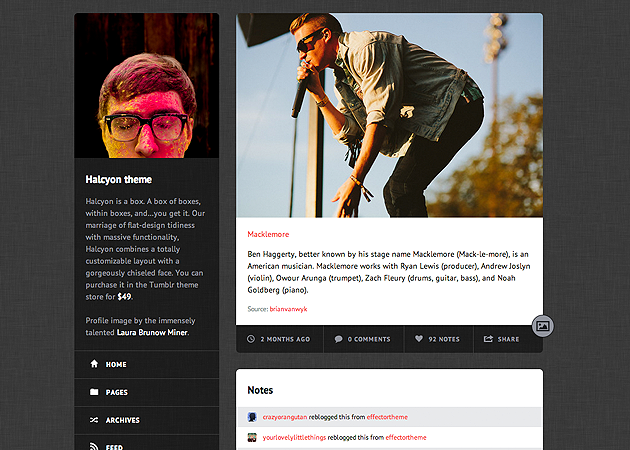
Task: Click the speech bubble comments icon
Action: click(339, 339)
